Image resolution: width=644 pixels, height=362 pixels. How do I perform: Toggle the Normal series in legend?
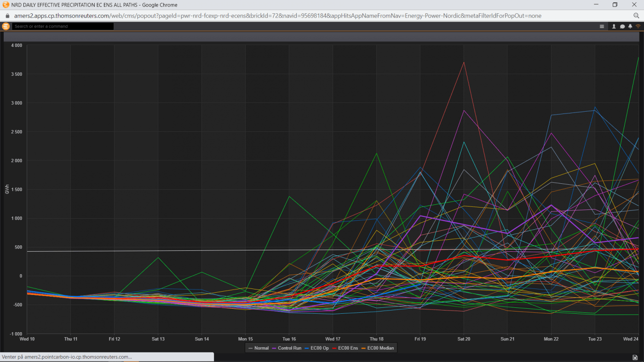click(x=259, y=348)
